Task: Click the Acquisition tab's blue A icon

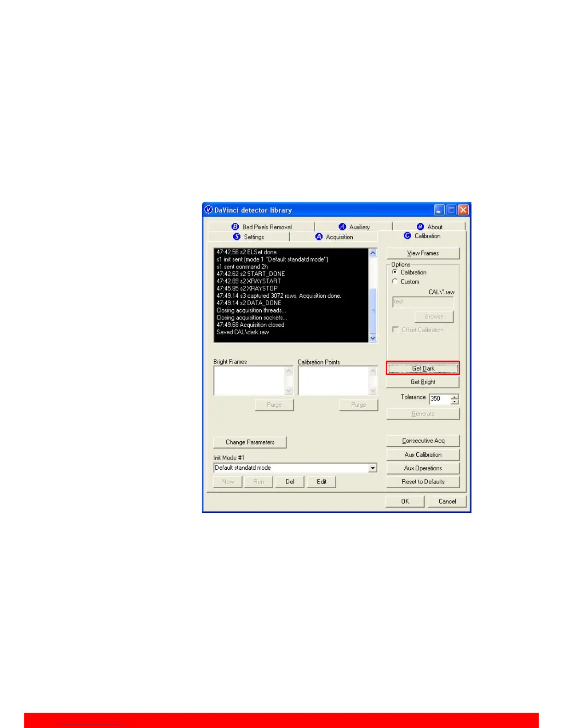Action: click(x=319, y=237)
